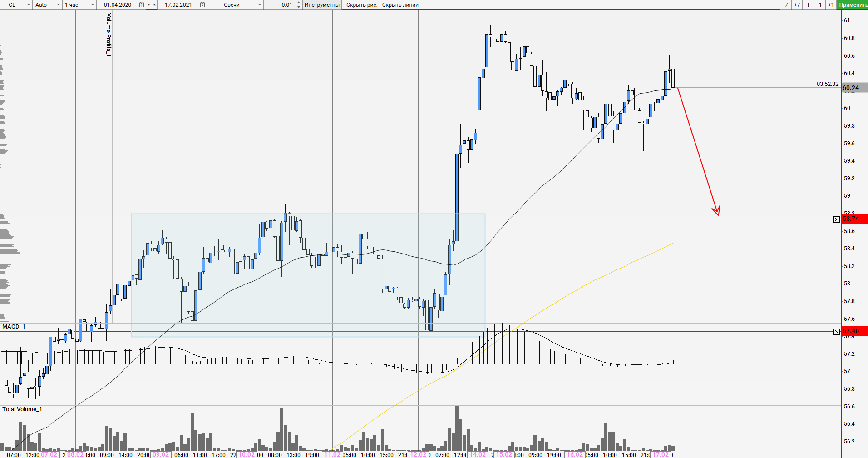Delete the 57.46 level line via X

[x=837, y=332]
